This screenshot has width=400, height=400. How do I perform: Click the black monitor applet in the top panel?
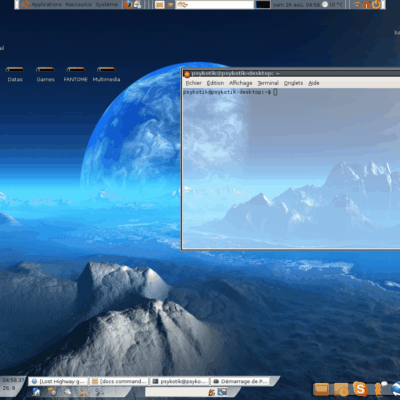pos(263,5)
